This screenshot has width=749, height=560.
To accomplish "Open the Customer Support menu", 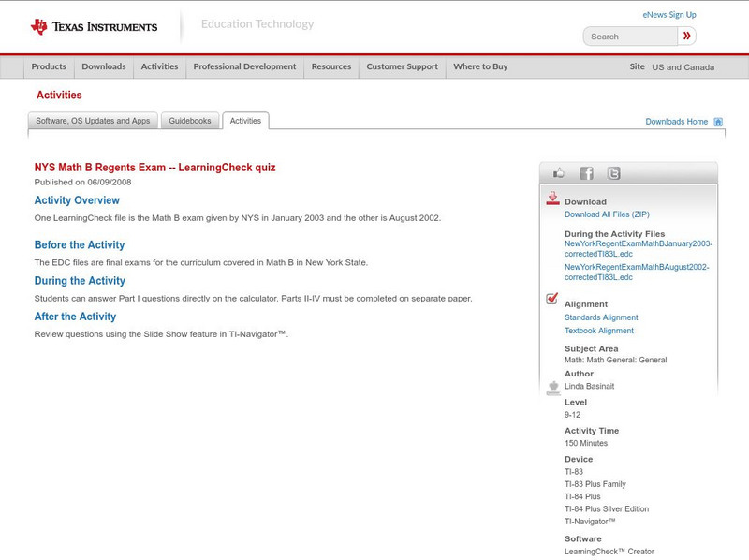I will pyautogui.click(x=402, y=66).
